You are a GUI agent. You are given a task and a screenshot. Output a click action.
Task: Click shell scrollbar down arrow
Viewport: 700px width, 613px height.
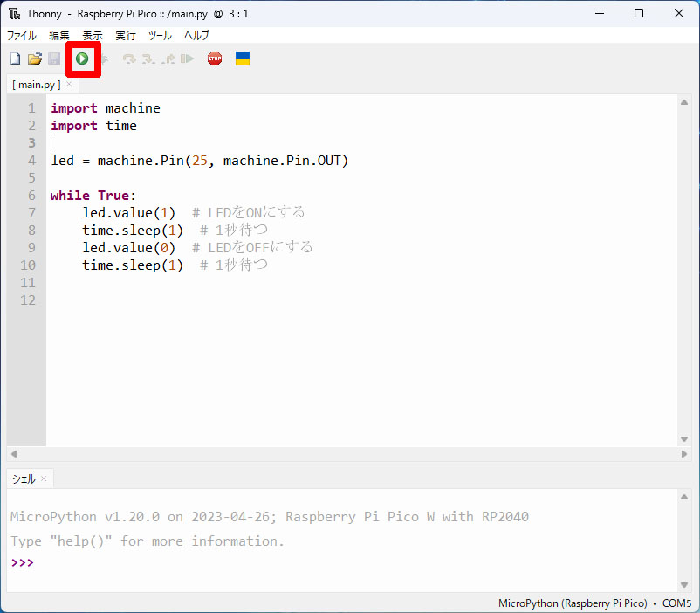[684, 585]
